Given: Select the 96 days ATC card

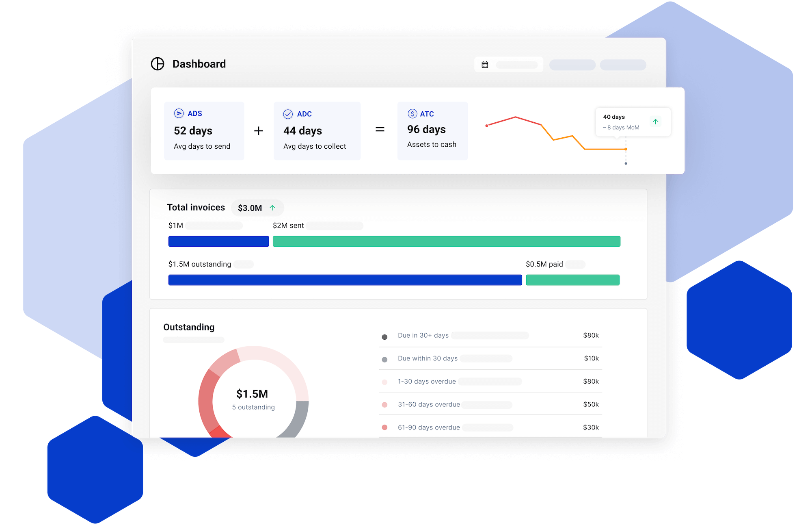Looking at the screenshot, I should (432, 130).
